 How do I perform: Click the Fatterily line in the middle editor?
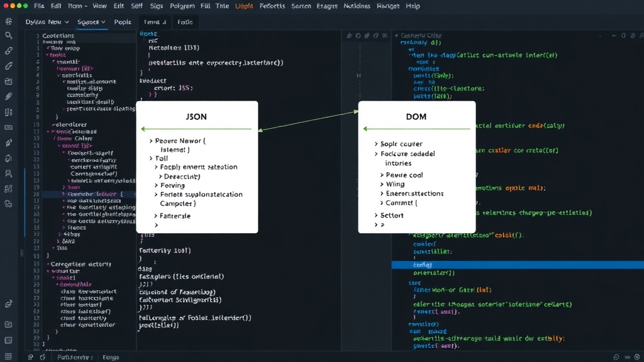pyautogui.click(x=165, y=250)
